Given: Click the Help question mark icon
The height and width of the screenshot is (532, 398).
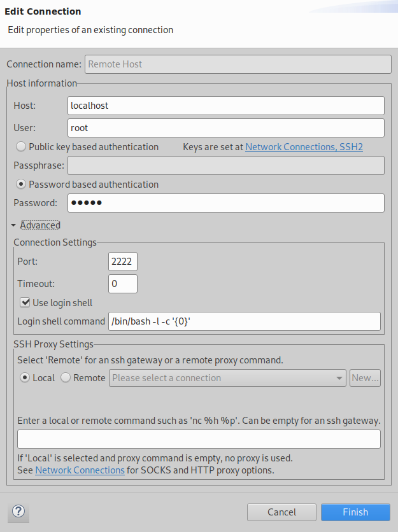Looking at the screenshot, I should click(x=18, y=512).
